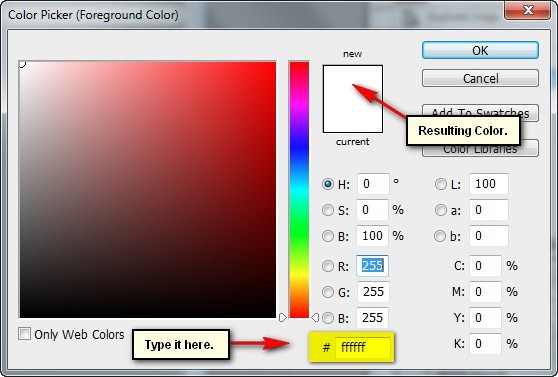Select the H hue radio button
The image size is (558, 377).
click(x=327, y=184)
